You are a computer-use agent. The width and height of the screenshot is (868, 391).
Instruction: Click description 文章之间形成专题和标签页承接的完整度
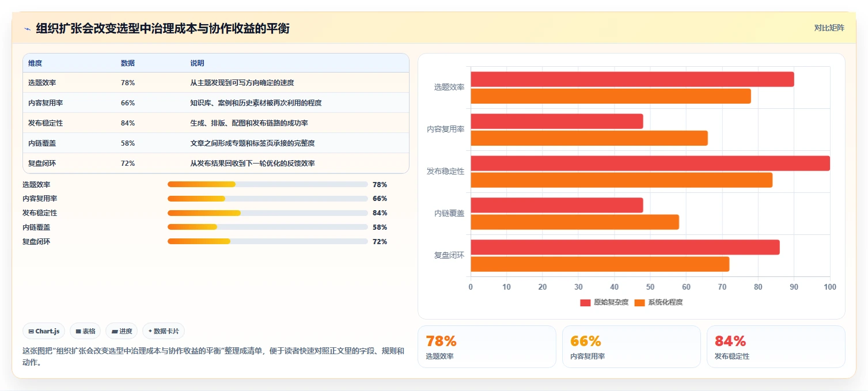pyautogui.click(x=253, y=143)
